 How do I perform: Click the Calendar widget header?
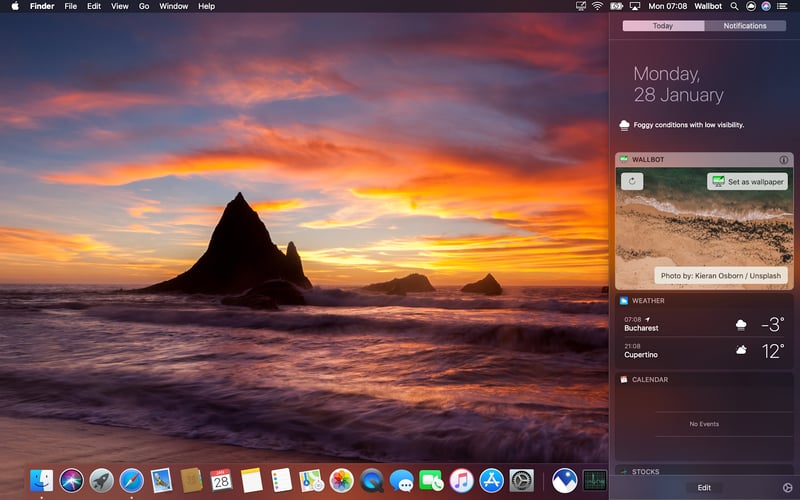coord(704,380)
